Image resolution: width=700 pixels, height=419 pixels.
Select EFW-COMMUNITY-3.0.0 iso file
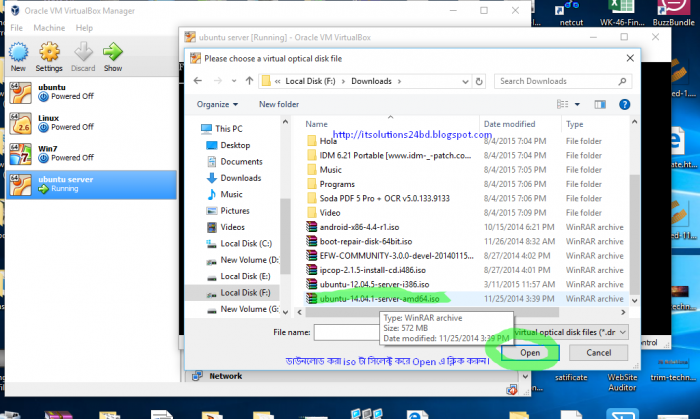388,256
